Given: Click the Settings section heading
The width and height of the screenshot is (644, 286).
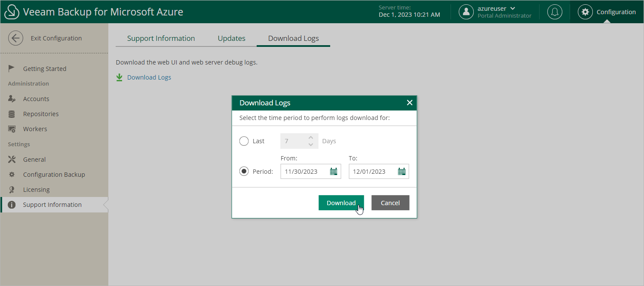Looking at the screenshot, I should (x=19, y=144).
